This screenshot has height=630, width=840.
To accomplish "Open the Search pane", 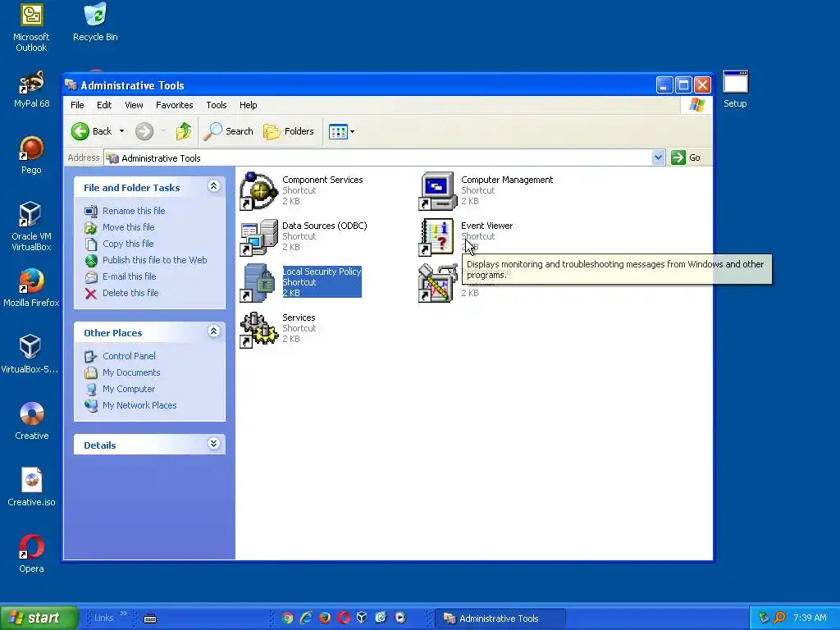I will pos(229,131).
